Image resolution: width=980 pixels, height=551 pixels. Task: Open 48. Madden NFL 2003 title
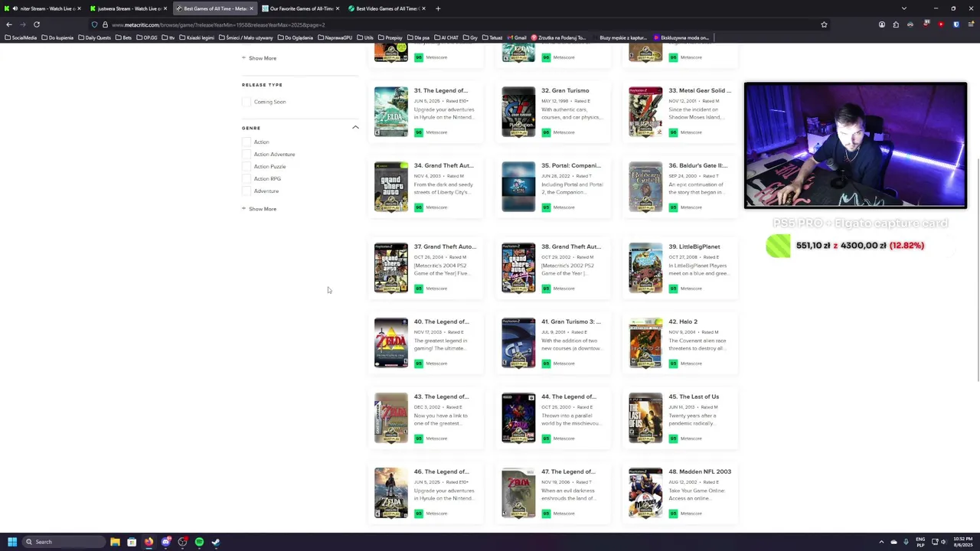(x=700, y=471)
